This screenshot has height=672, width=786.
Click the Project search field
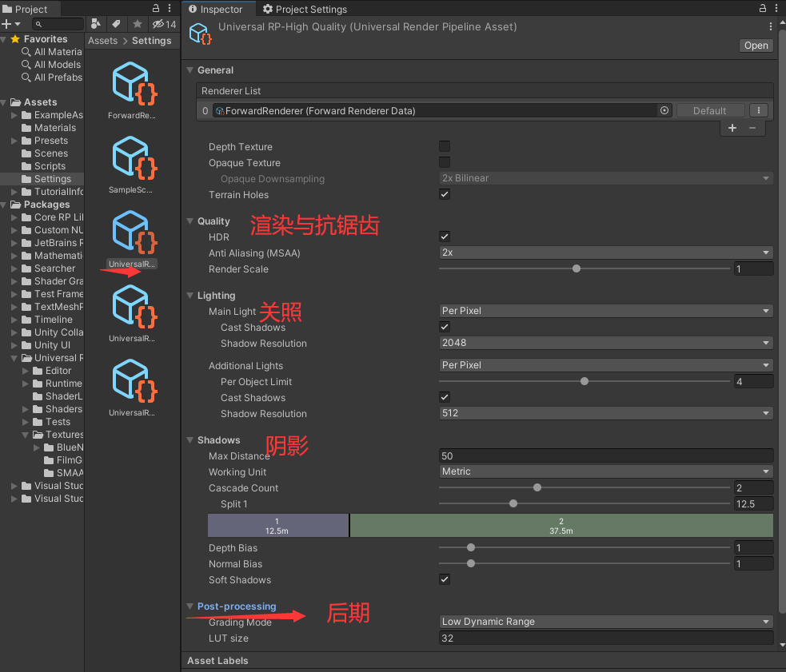[x=58, y=24]
